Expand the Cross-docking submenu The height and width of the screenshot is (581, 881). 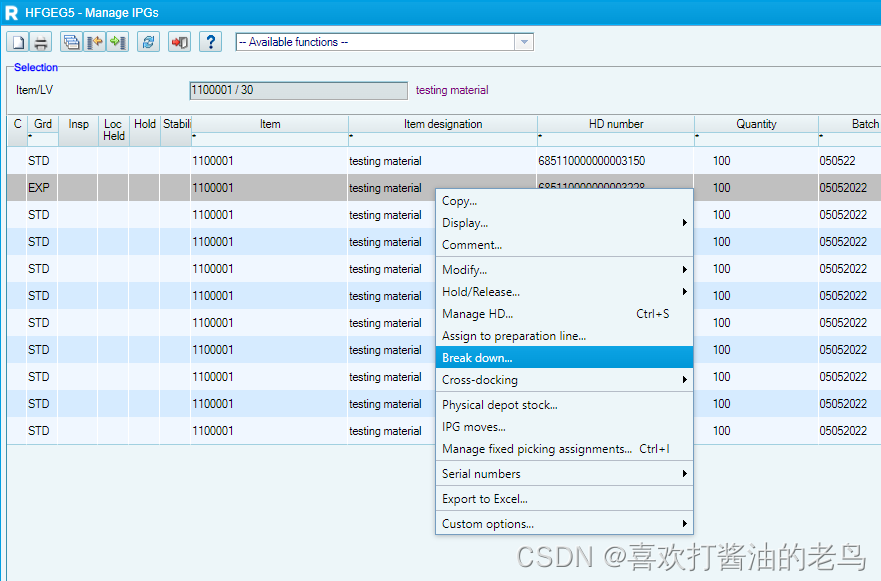click(x=684, y=381)
